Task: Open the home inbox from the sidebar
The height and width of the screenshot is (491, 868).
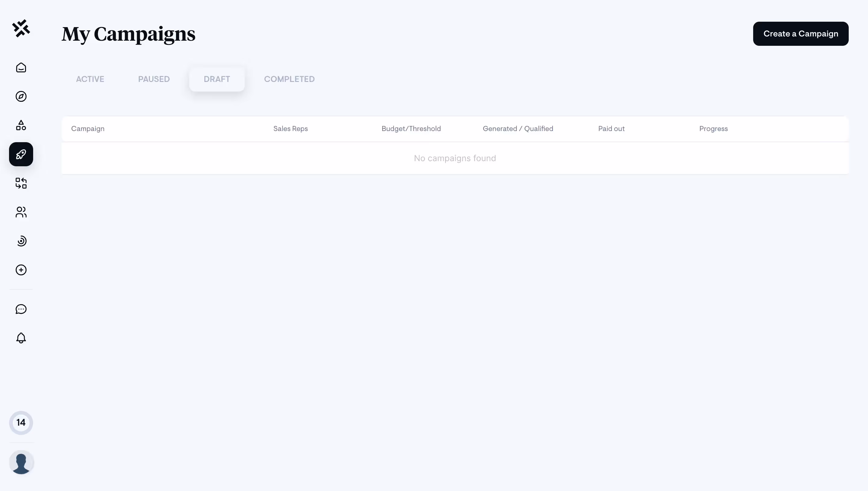Action: click(21, 67)
